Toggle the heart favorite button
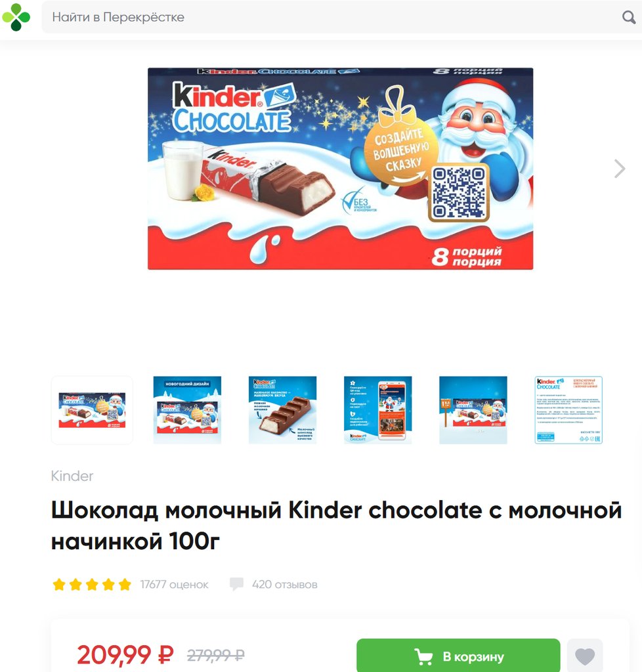 pyautogui.click(x=585, y=656)
